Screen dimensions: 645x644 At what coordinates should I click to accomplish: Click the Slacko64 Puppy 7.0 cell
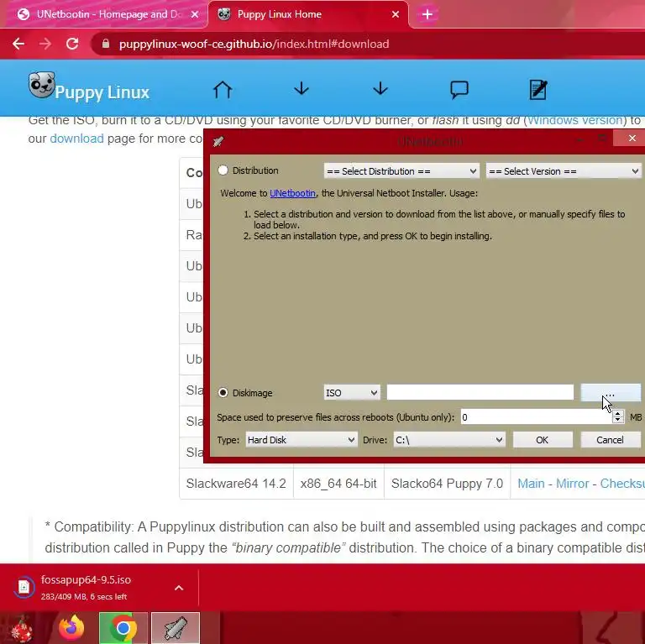tap(447, 483)
